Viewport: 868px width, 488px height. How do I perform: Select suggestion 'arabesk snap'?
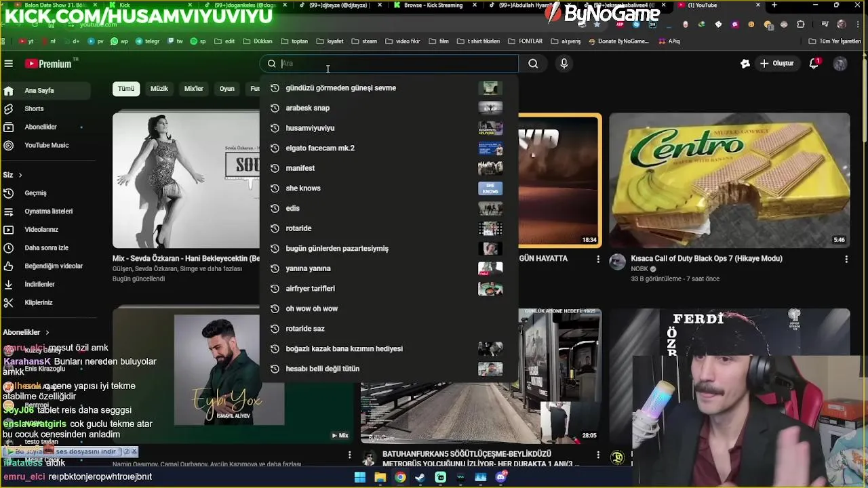point(388,108)
